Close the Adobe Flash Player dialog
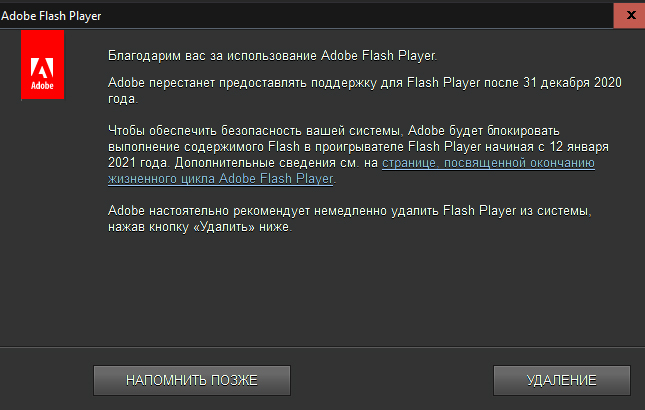Viewport: 645px width, 410px height. [629, 16]
